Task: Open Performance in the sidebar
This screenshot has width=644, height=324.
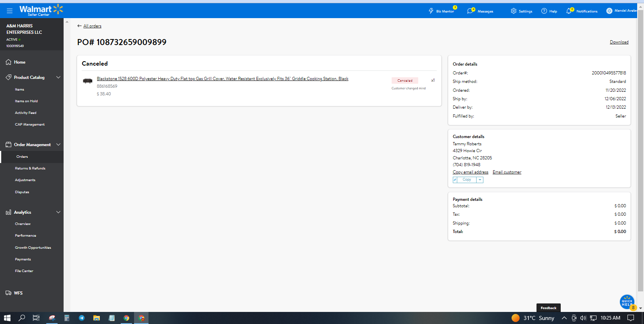Action: tap(26, 235)
